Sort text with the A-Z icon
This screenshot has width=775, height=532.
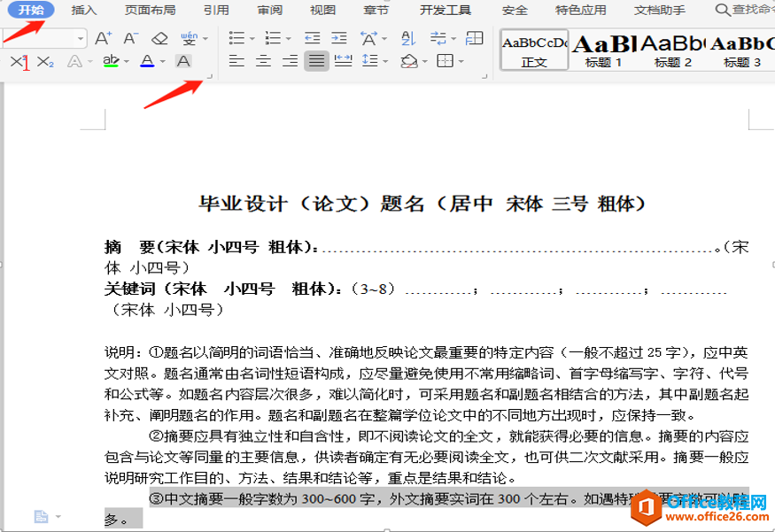(408, 38)
